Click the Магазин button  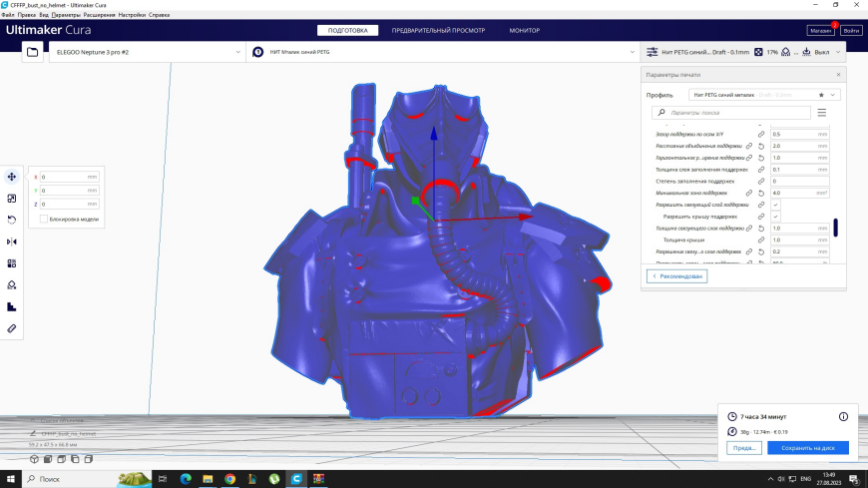[x=821, y=31]
